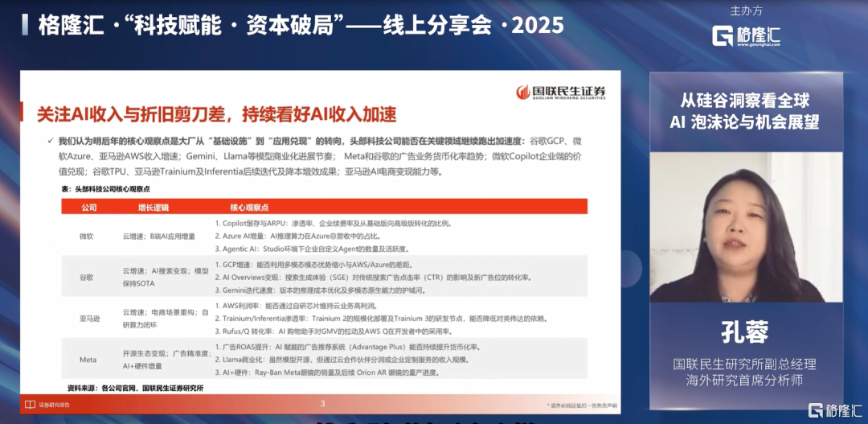Click the 主办方 label at top right
The width and height of the screenshot is (868, 424).
point(745,11)
